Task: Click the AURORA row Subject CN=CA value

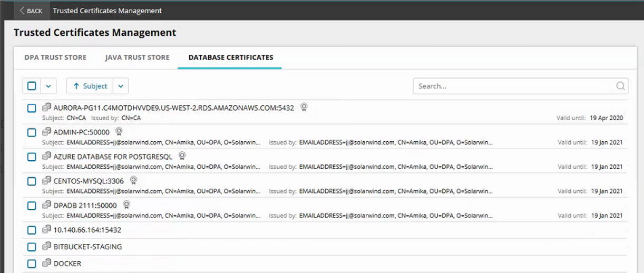Action: (x=76, y=118)
